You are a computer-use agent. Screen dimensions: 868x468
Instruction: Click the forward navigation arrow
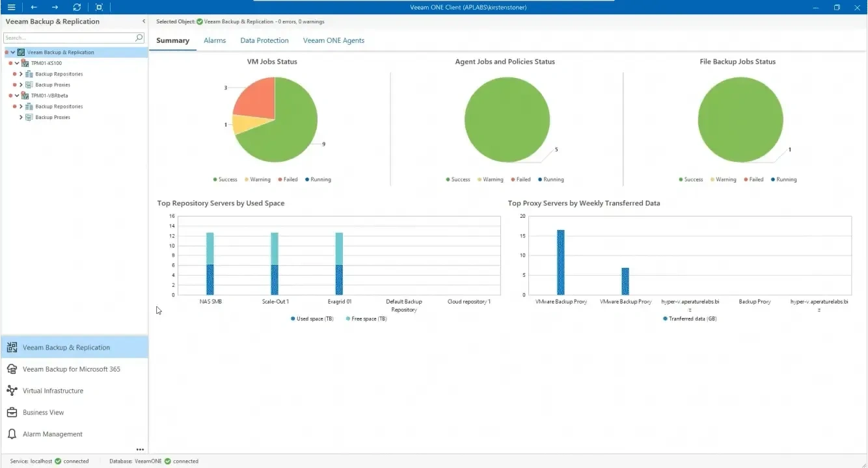54,6
